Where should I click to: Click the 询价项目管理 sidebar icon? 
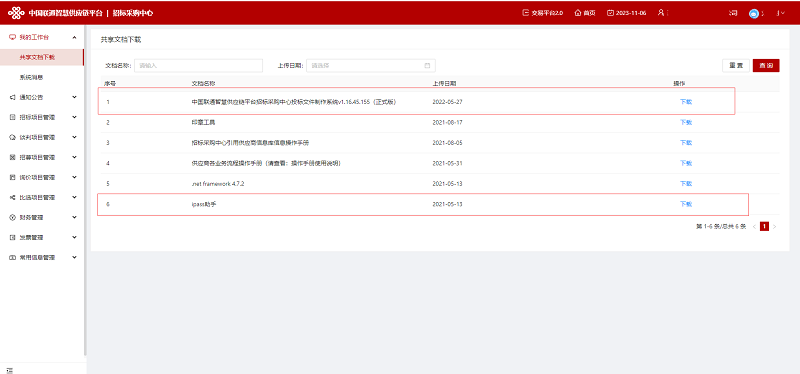coord(13,178)
